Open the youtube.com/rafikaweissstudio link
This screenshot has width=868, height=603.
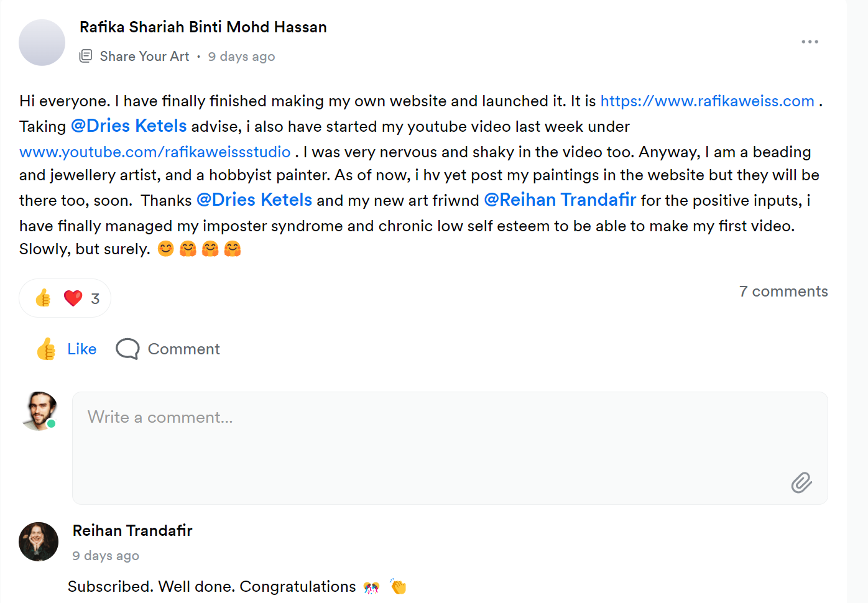[155, 152]
